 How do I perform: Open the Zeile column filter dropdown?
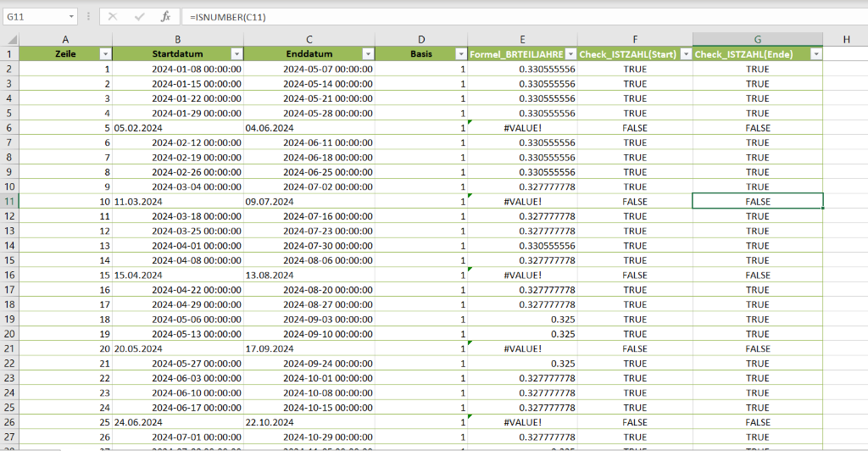105,54
